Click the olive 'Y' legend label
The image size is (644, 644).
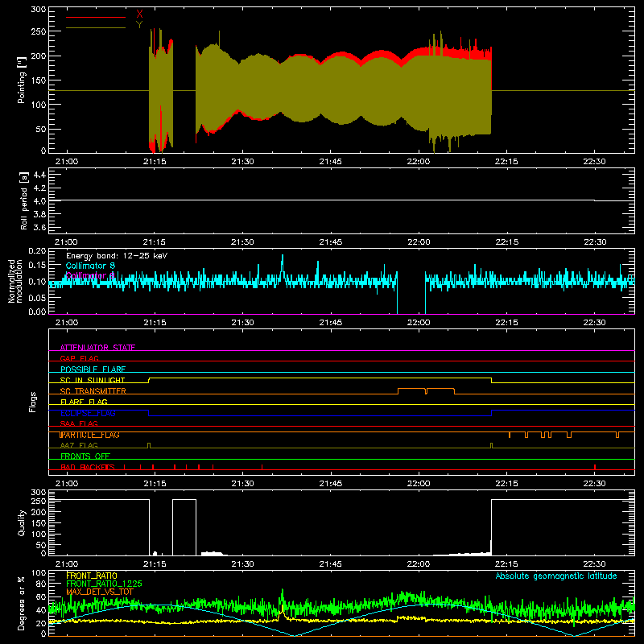[139, 25]
